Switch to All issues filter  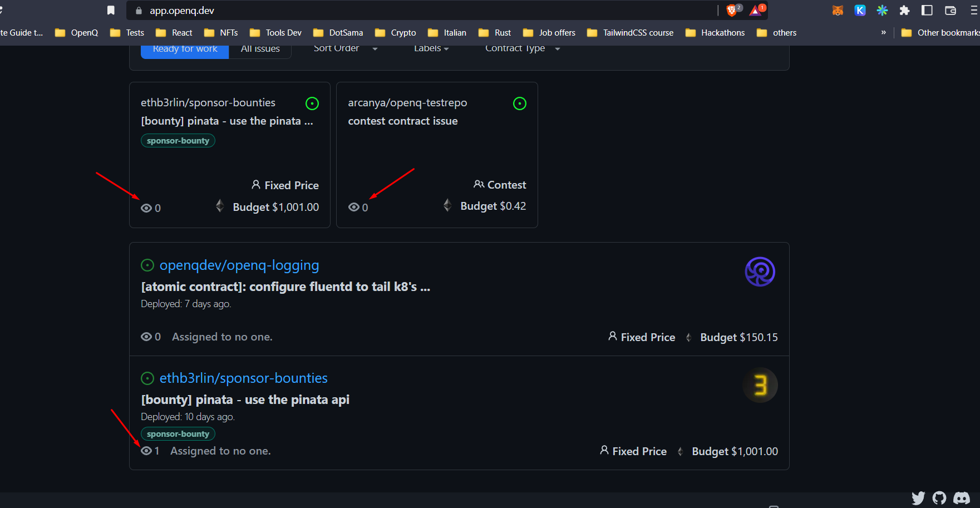click(x=260, y=49)
